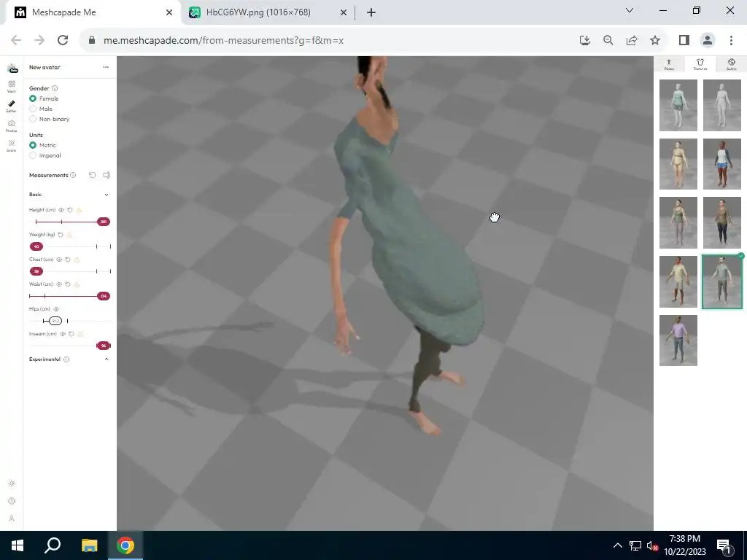Screen dimensions: 747x560
Task: Expand the Experimental section chevron
Action: [x=107, y=359]
